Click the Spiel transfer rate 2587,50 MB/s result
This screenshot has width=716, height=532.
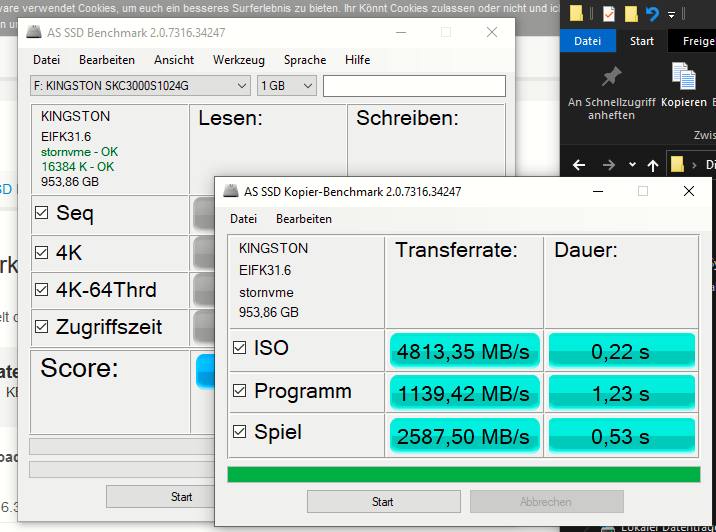point(464,436)
